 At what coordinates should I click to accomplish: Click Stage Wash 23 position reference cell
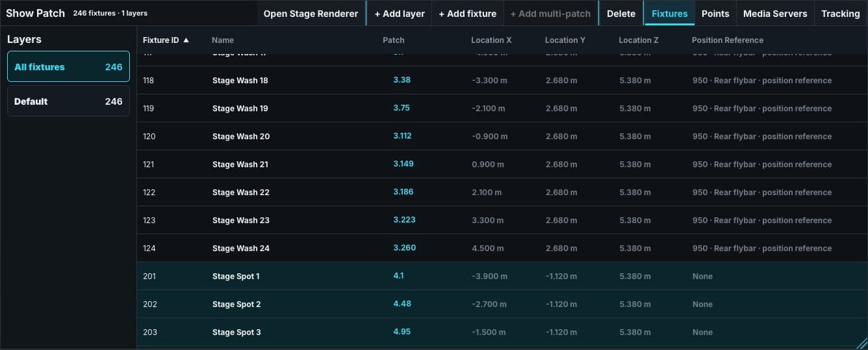point(762,221)
